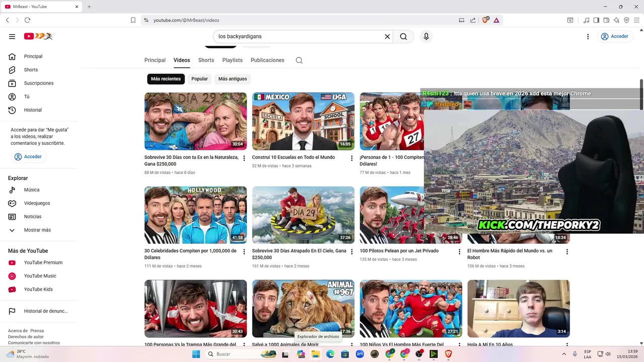
Task: Go back in browser history
Action: 8,20
